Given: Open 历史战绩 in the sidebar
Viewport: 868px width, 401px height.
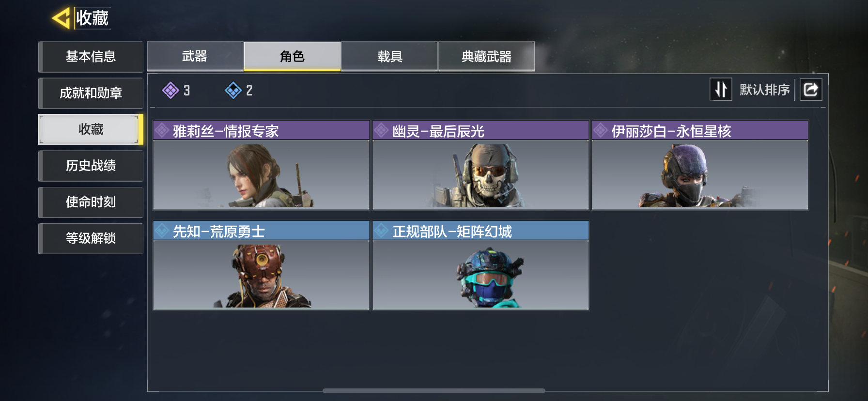Looking at the screenshot, I should 91,166.
